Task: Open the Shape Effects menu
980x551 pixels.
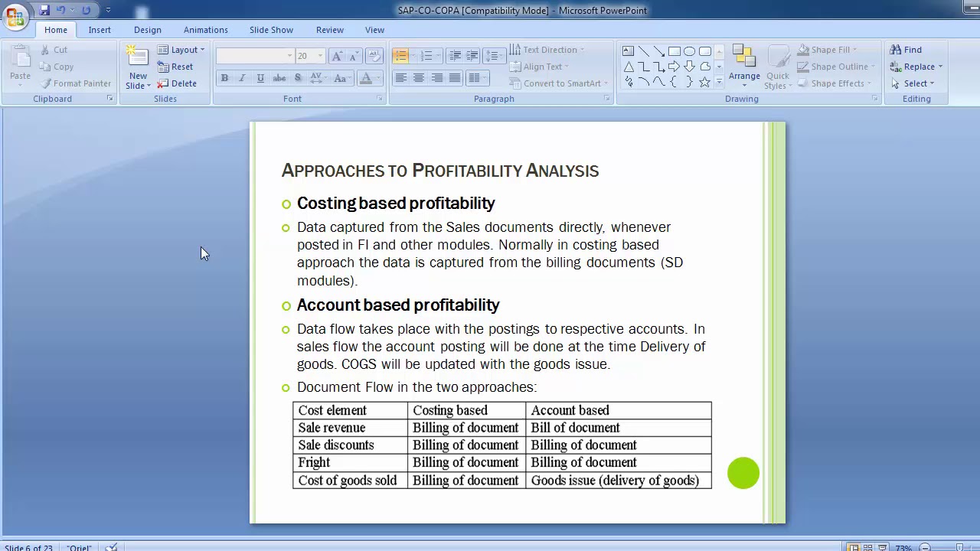Action: [834, 83]
